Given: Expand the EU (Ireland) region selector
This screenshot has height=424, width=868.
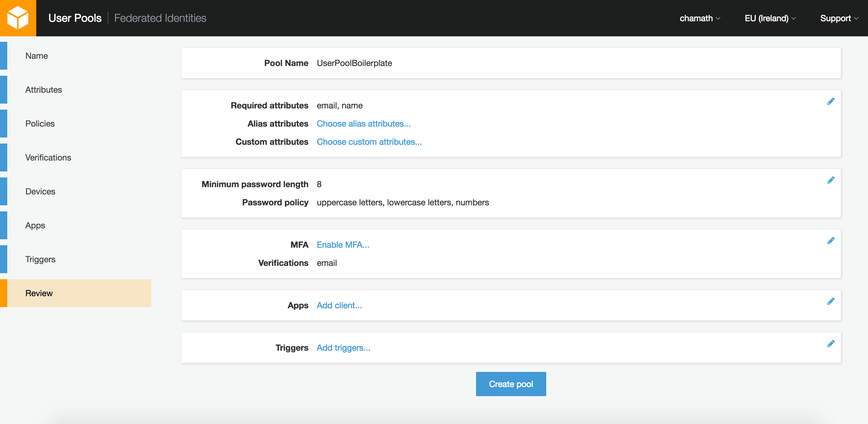Looking at the screenshot, I should pyautogui.click(x=770, y=18).
